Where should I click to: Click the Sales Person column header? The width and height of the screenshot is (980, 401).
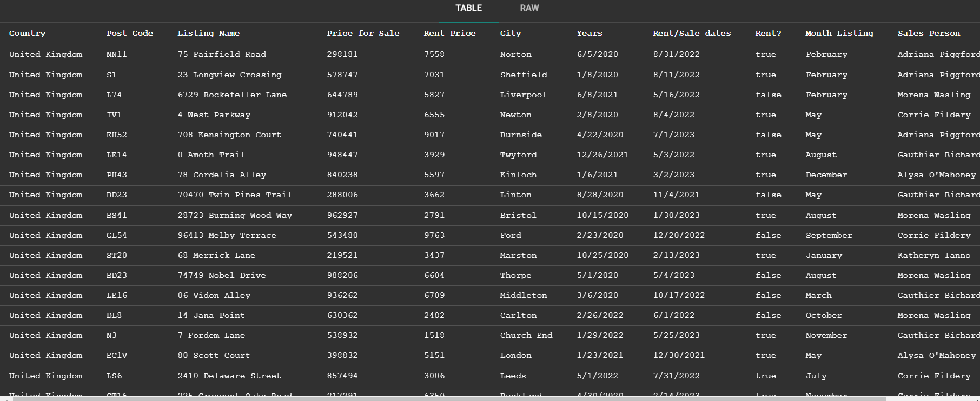point(929,34)
